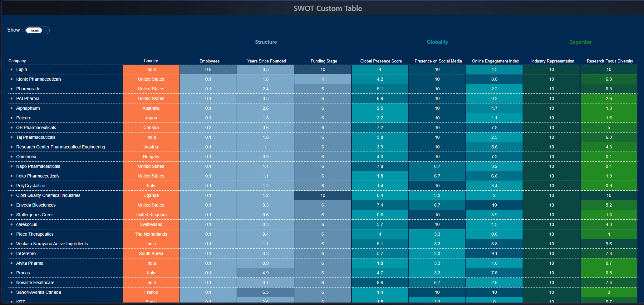Select the bullet icon beside PolyCrystalline
Screen dimensions: 644x305
(x=12, y=186)
